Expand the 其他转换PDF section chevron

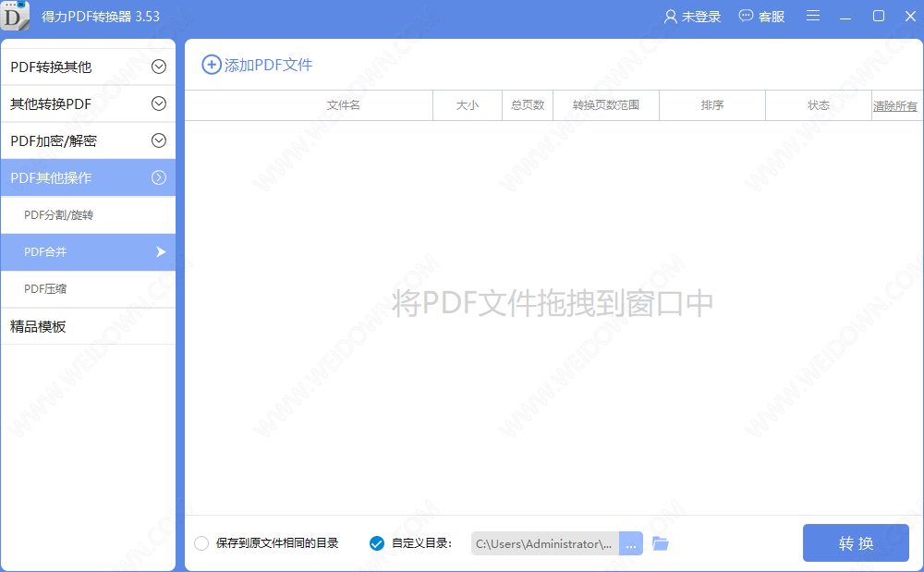click(159, 103)
